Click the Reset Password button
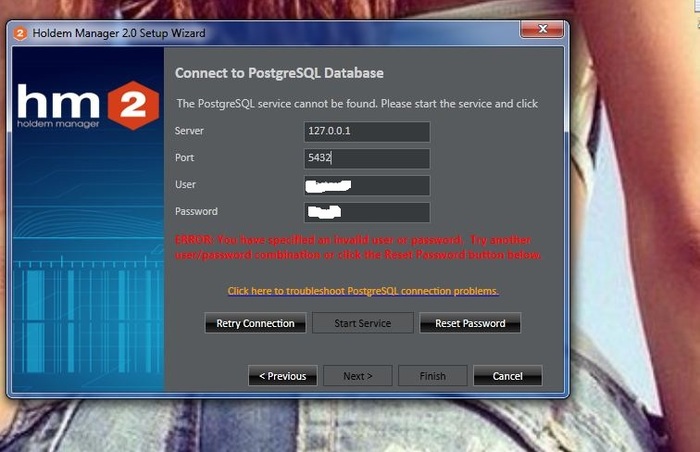The width and height of the screenshot is (700, 452). tap(470, 323)
